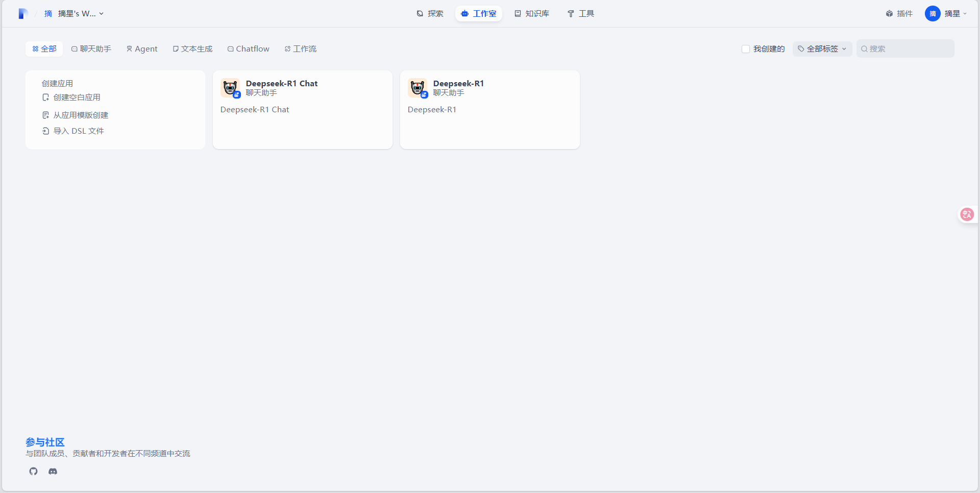The image size is (980, 493).
Task: Click the 知识库 book icon
Action: click(x=518, y=14)
